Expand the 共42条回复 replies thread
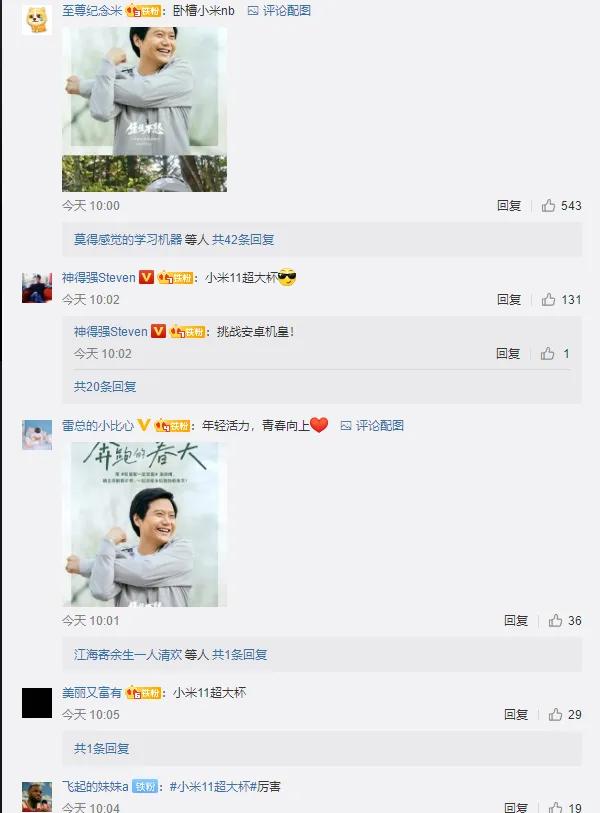The width and height of the screenshot is (600, 813). click(243, 240)
